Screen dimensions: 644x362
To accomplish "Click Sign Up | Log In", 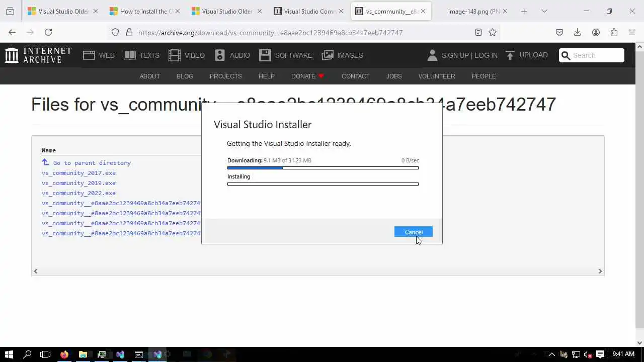I will [462, 55].
